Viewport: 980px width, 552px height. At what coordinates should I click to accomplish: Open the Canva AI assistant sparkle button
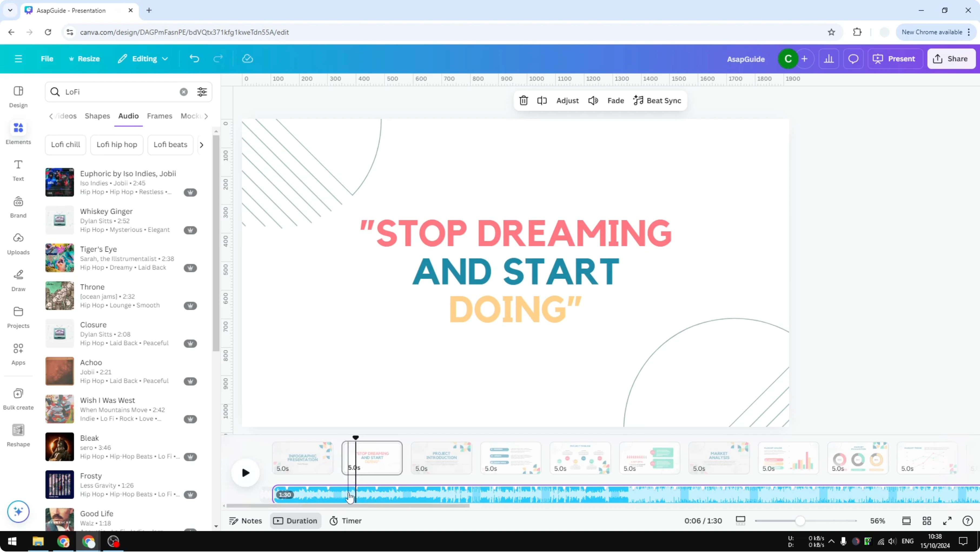[x=18, y=512]
